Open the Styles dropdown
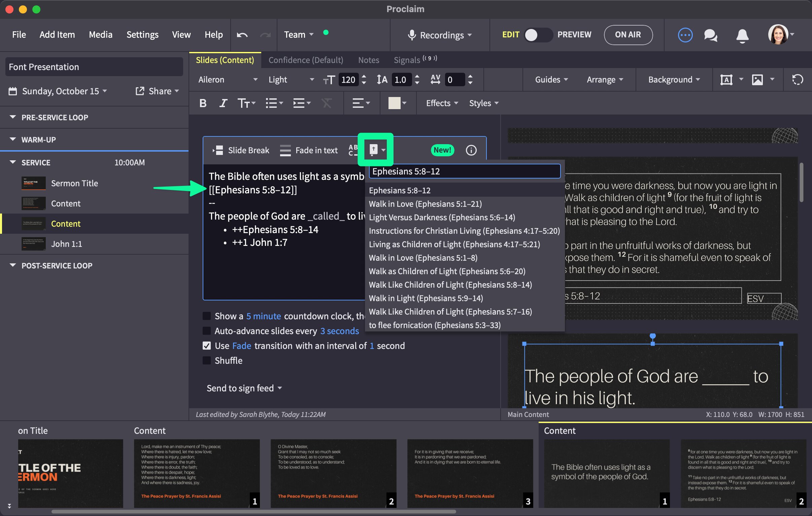 point(483,103)
